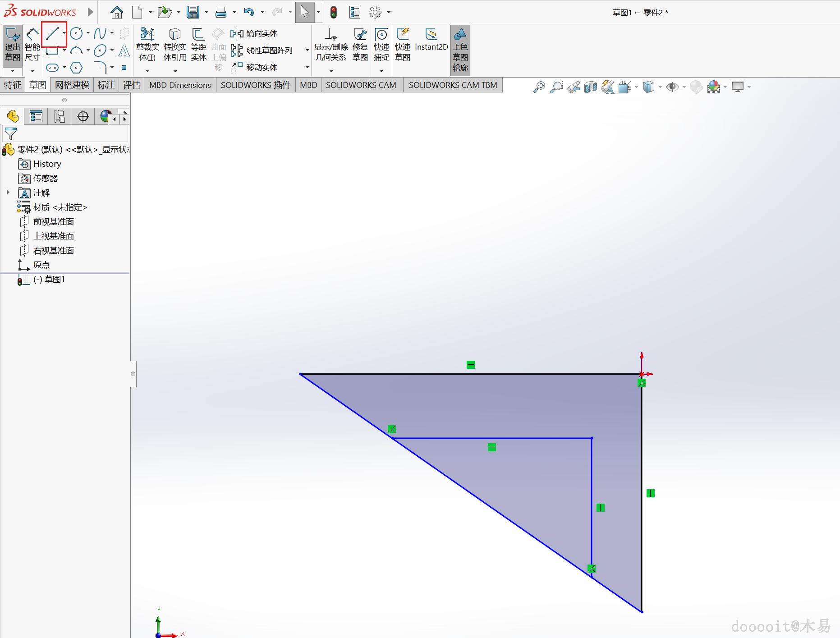Expand the 注解 tree node
Viewport: 840px width, 638px height.
[x=8, y=193]
